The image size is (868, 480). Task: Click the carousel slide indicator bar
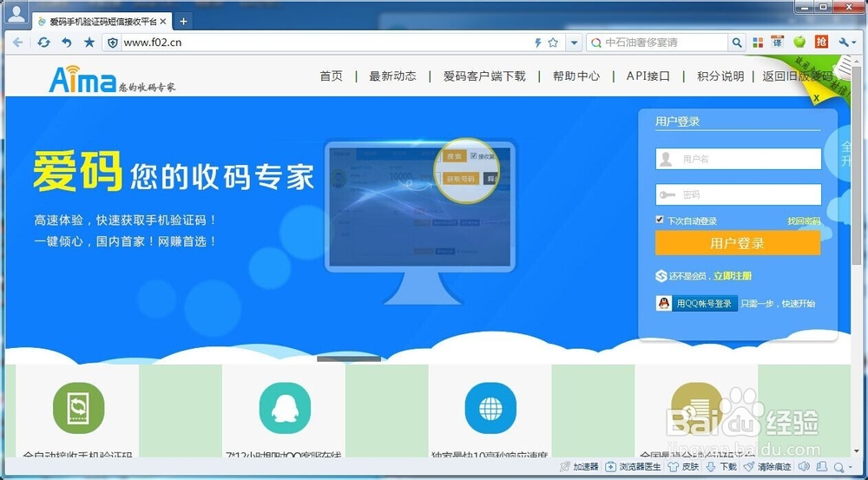349,358
